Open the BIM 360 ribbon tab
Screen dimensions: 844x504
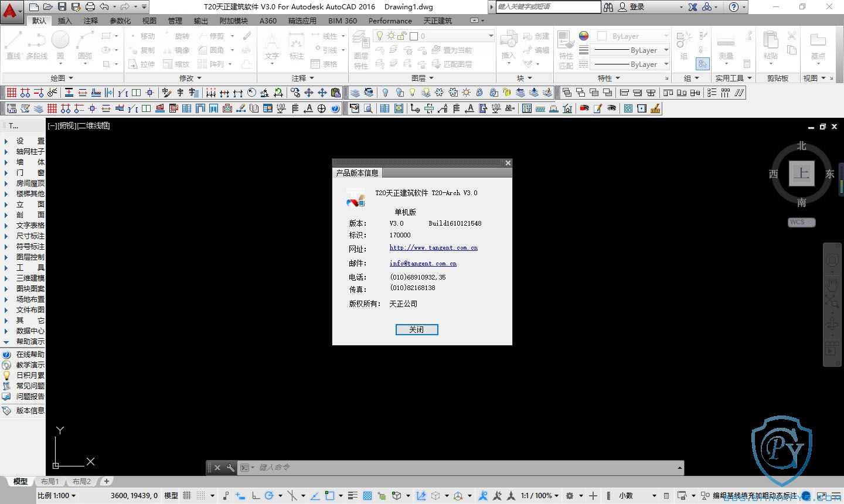tap(342, 21)
